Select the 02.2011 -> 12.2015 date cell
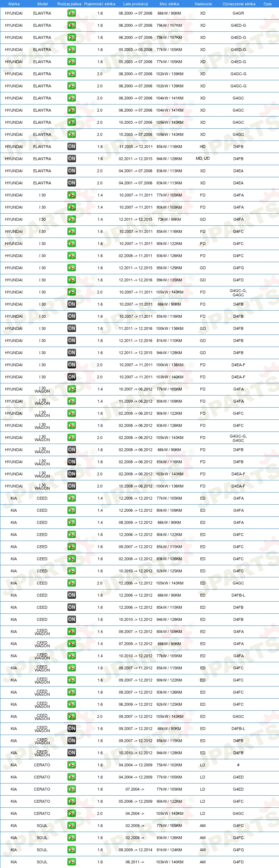 (136, 159)
